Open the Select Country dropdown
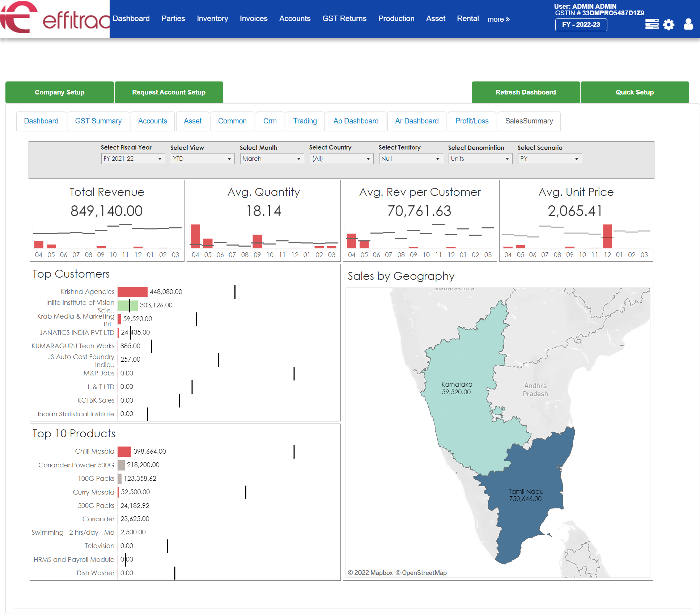The width and height of the screenshot is (700, 614). click(341, 159)
